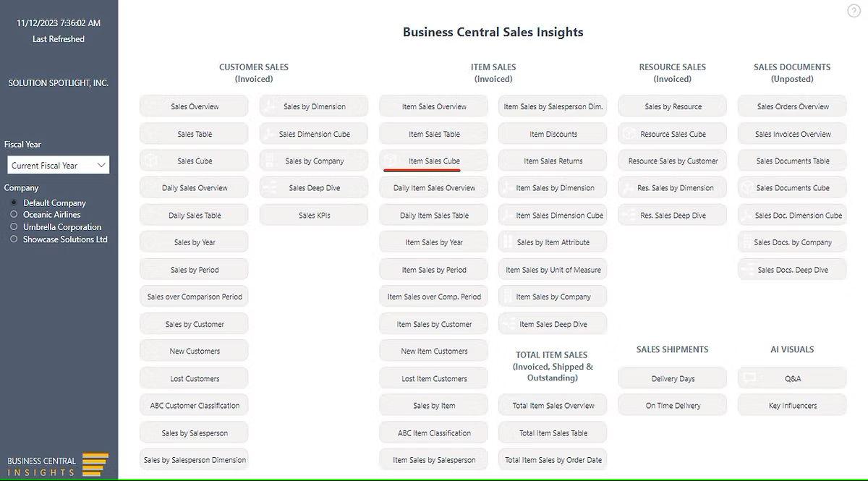Open Sales Overview report
The height and width of the screenshot is (481, 868).
pyautogui.click(x=195, y=106)
